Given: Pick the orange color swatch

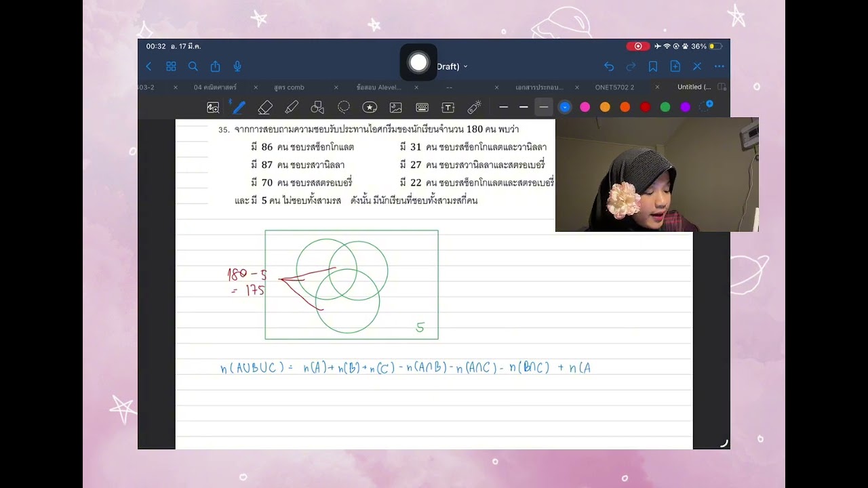Looking at the screenshot, I should pos(625,107).
